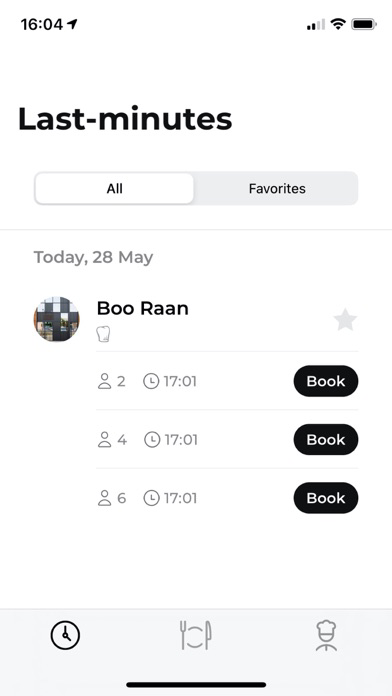Switch to the All segment
The height and width of the screenshot is (696, 392).
(x=115, y=189)
